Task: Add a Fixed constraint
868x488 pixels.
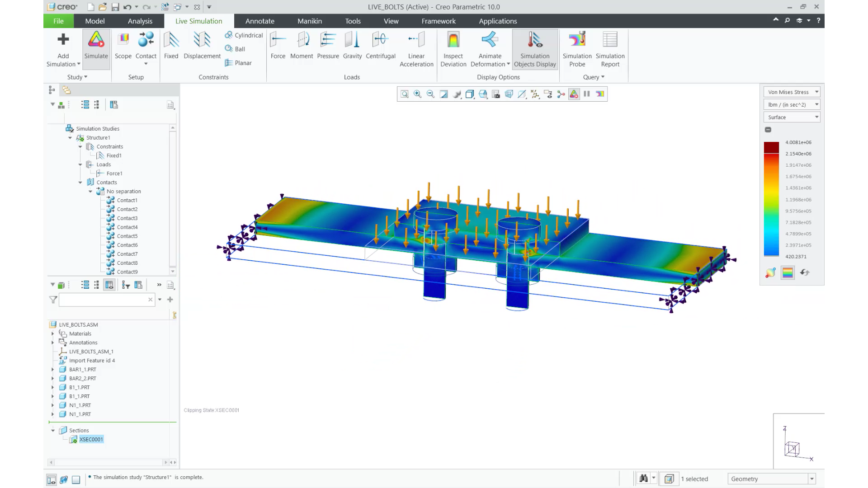Action: click(171, 46)
